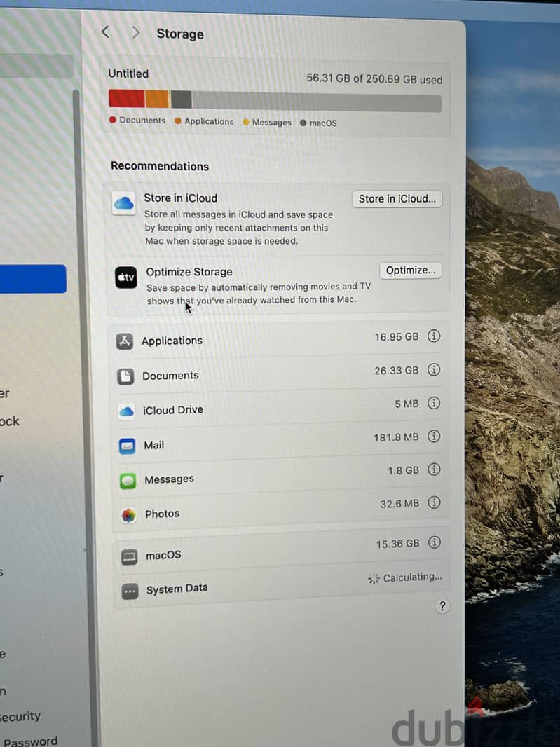The image size is (560, 747).
Task: Click the Applications row label
Action: [x=172, y=341]
